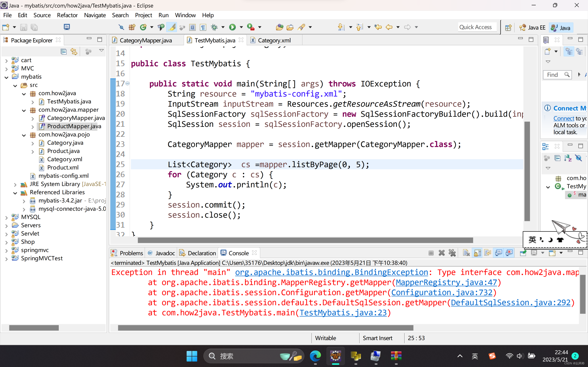The height and width of the screenshot is (367, 588).
Task: Open the Refactor menu
Action: click(x=67, y=15)
